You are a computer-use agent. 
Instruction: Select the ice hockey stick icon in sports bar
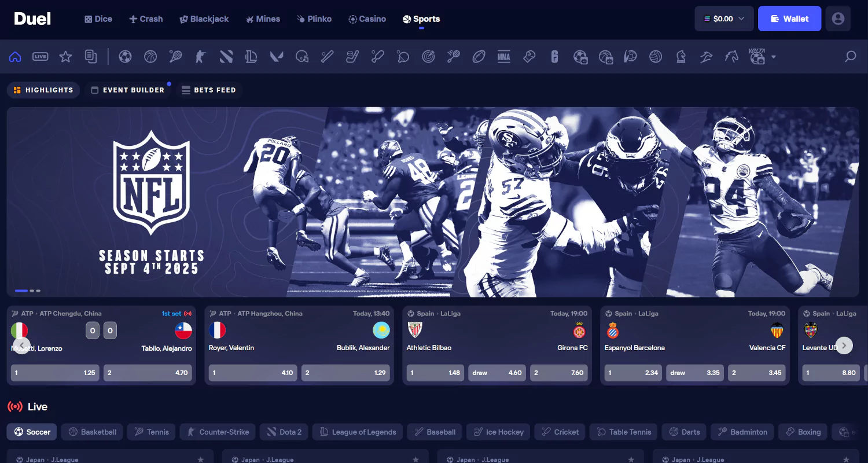[x=352, y=56]
